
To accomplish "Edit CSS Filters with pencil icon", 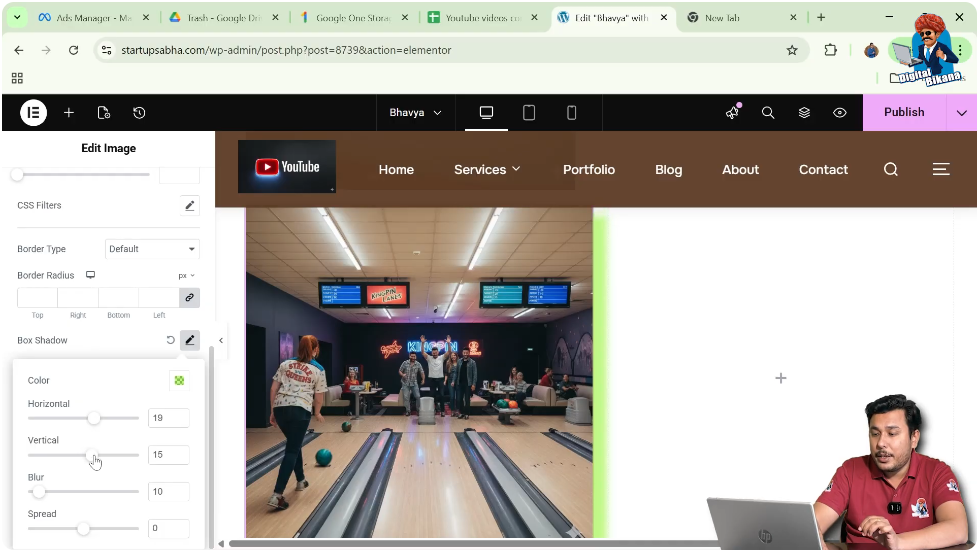I will [190, 205].
